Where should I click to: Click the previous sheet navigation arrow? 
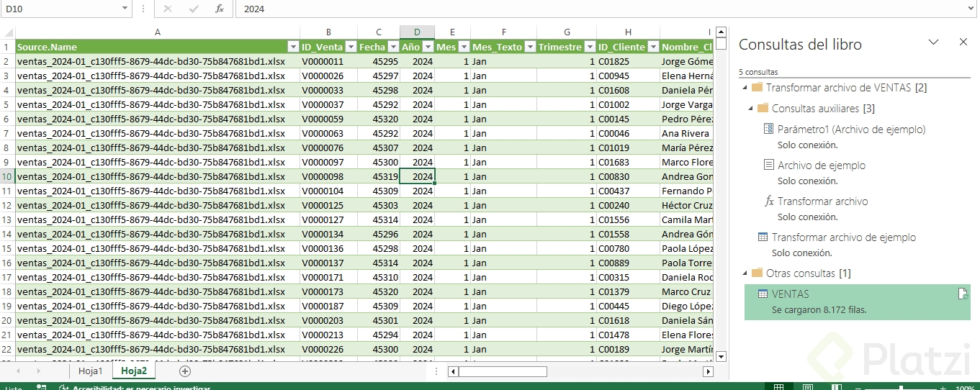coord(18,371)
